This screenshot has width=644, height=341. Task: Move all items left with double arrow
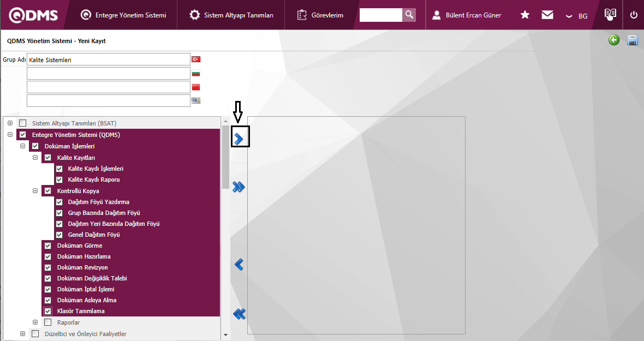(x=239, y=314)
